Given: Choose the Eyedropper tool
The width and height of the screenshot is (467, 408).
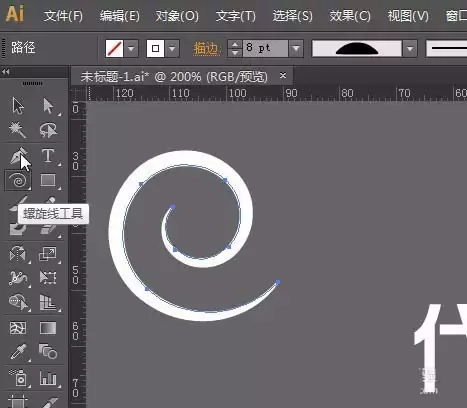Looking at the screenshot, I should [18, 352].
